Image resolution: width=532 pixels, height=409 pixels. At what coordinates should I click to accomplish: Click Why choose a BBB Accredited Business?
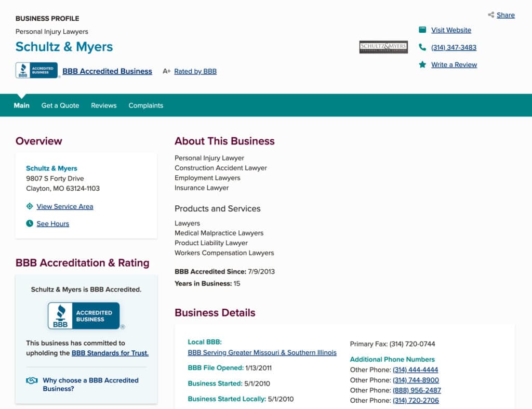point(90,385)
